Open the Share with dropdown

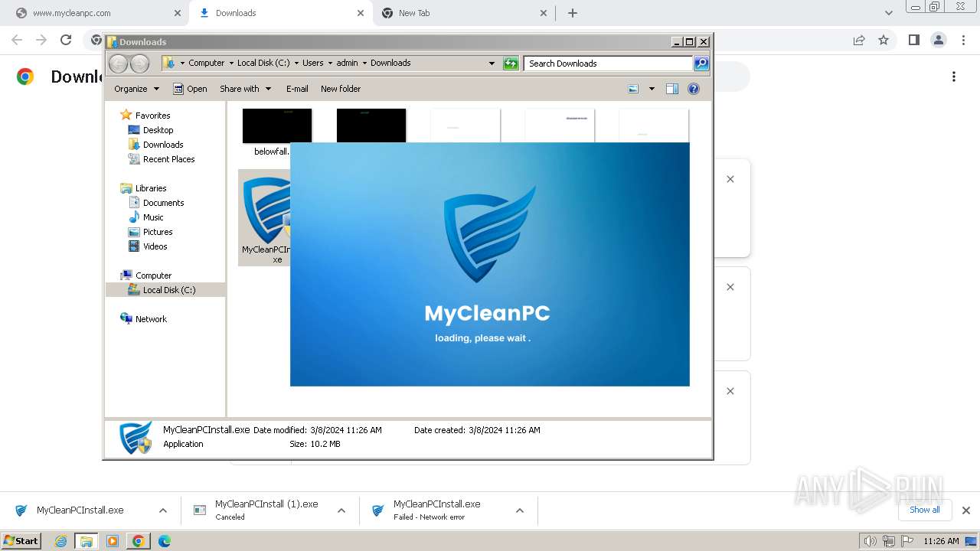[x=245, y=89]
